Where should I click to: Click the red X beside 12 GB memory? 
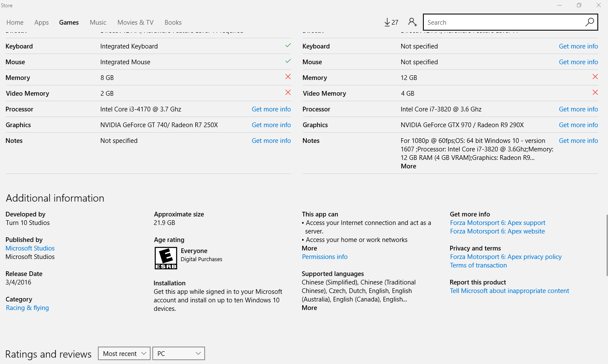595,77
